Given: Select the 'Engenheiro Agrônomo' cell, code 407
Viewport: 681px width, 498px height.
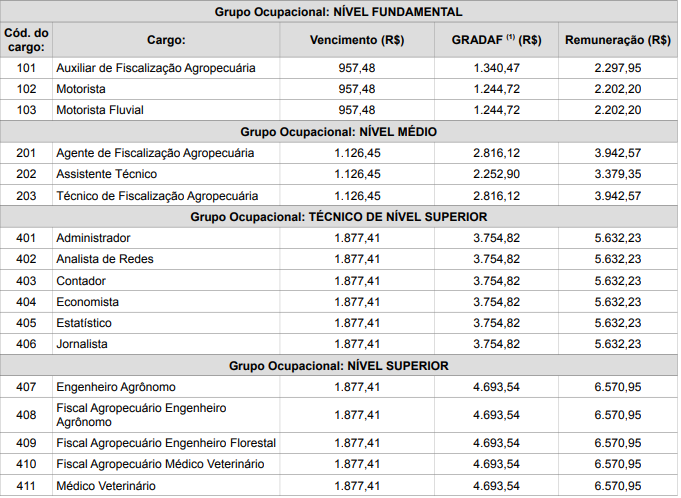Looking at the screenshot, I should [116, 387].
